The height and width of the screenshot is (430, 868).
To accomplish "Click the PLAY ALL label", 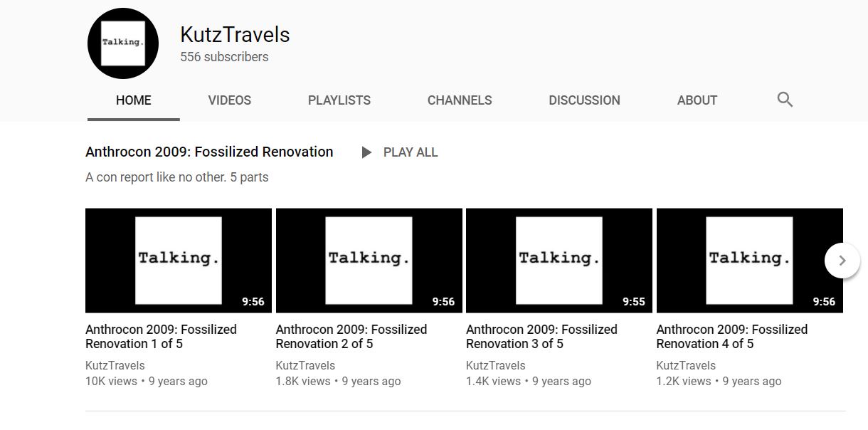I will tap(411, 152).
